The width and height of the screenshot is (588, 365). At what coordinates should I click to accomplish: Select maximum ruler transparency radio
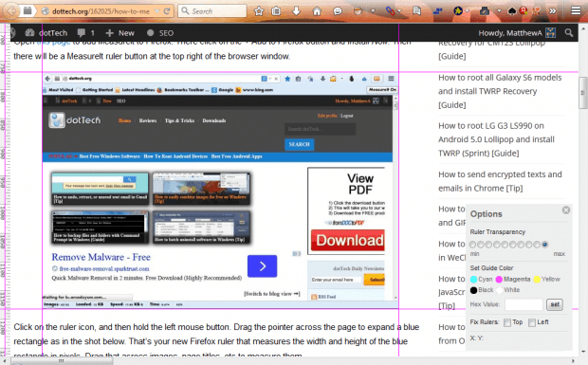point(545,245)
